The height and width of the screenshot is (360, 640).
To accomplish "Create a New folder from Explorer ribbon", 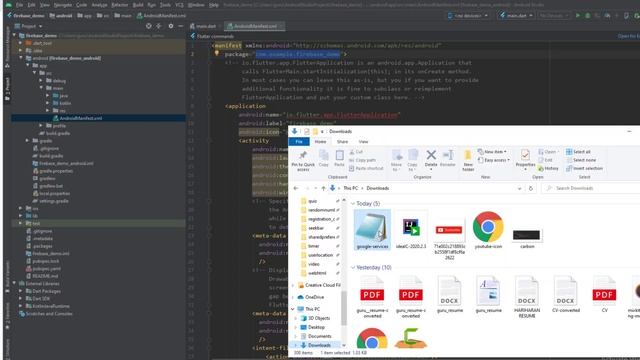I will click(468, 160).
